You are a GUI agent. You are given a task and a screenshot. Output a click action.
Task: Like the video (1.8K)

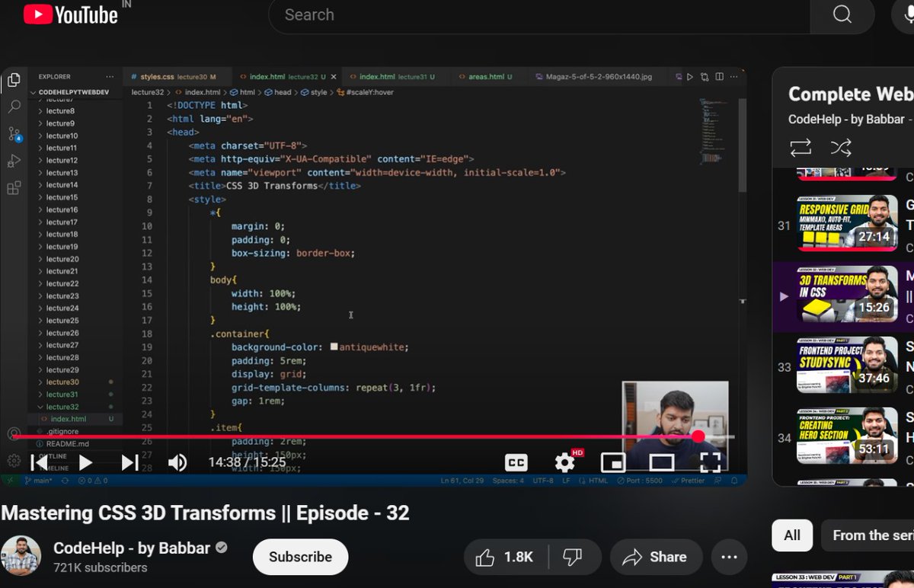[x=503, y=558]
